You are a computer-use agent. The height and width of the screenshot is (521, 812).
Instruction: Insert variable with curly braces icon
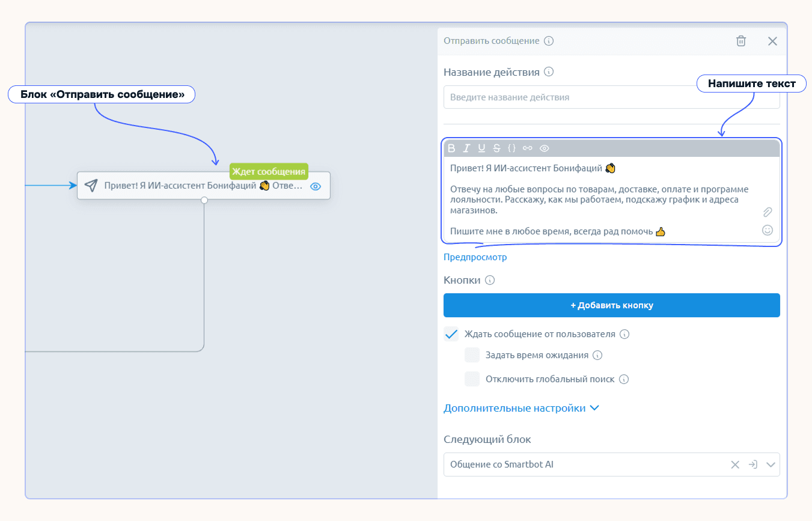click(x=511, y=148)
